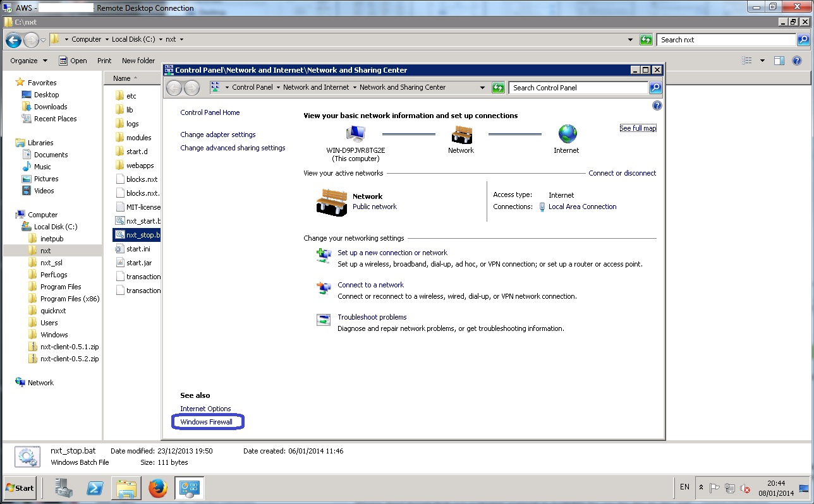Click the Start button
814x504 pixels.
20,488
